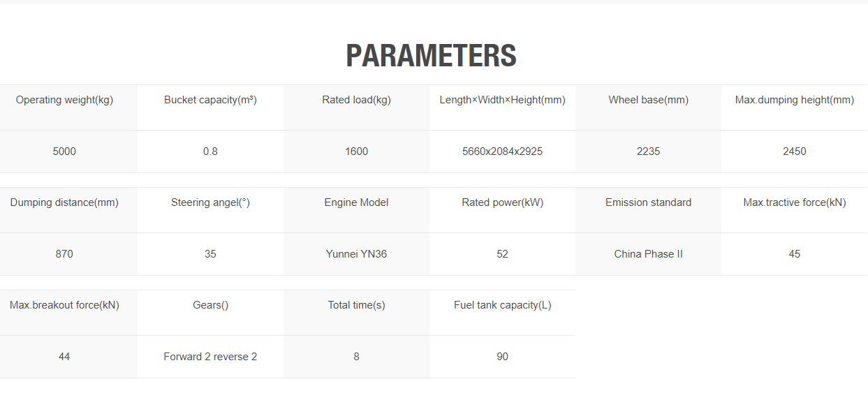Select the Wheel base(mm) header cell
Screen dimensions: 868x400
[648, 108]
